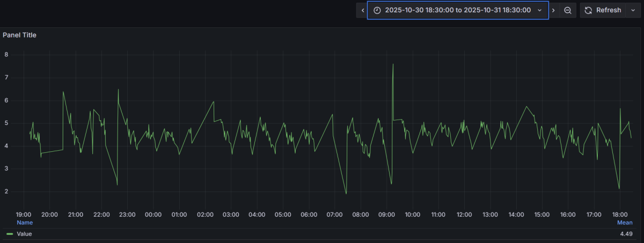Click the green Value series color swatch
This screenshot has height=243, width=644.
coord(10,234)
